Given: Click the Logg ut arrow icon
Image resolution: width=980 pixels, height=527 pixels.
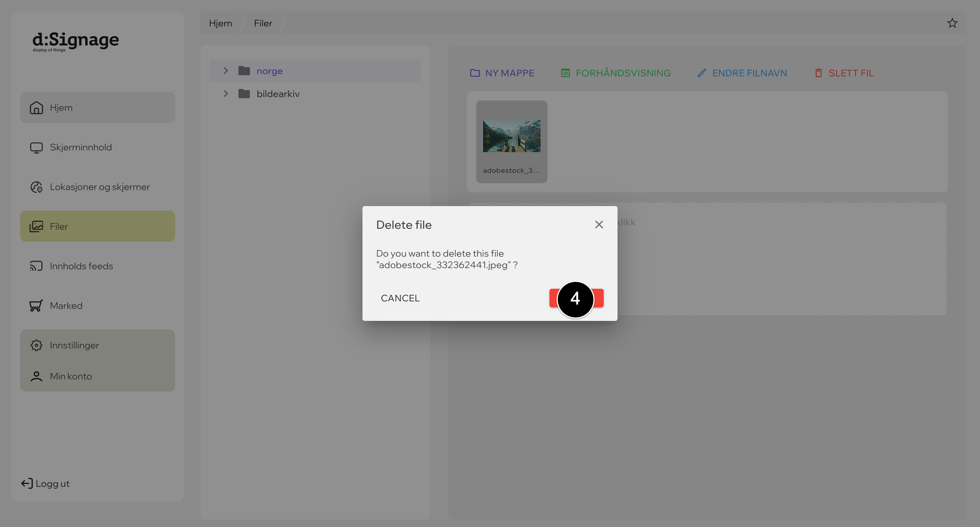Looking at the screenshot, I should (27, 483).
